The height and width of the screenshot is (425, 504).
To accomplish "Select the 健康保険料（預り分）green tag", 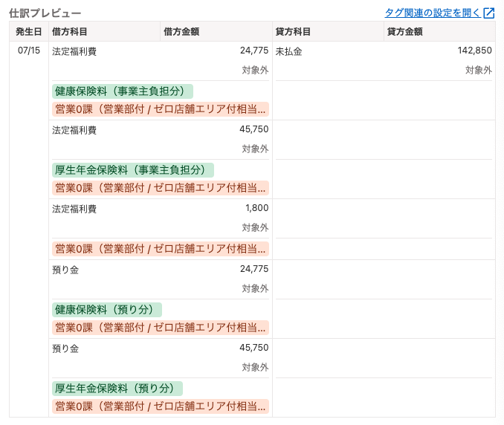I will pos(107,310).
